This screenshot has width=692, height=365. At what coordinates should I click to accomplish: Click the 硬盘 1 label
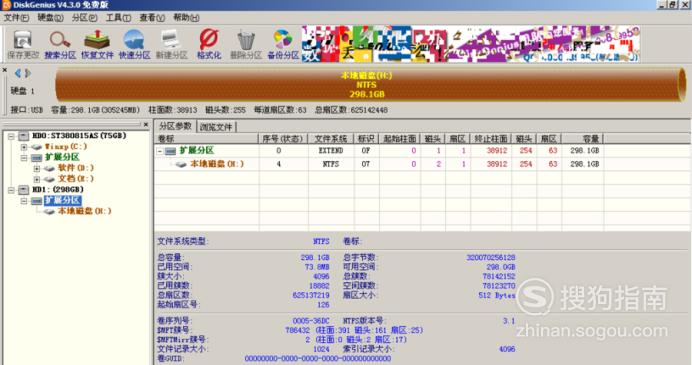tap(22, 91)
